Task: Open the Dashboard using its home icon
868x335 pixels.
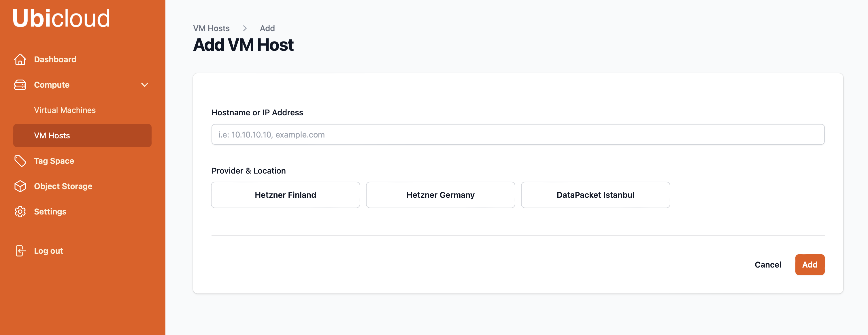Action: [20, 59]
